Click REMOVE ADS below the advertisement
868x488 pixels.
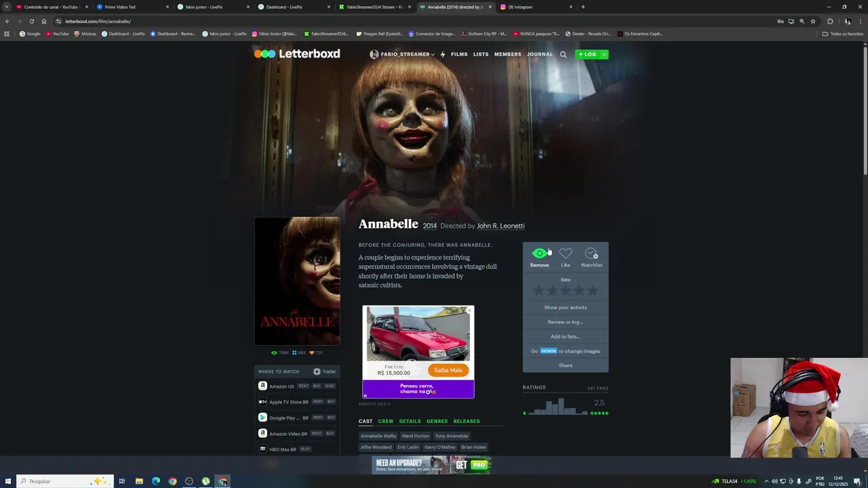[x=374, y=404]
